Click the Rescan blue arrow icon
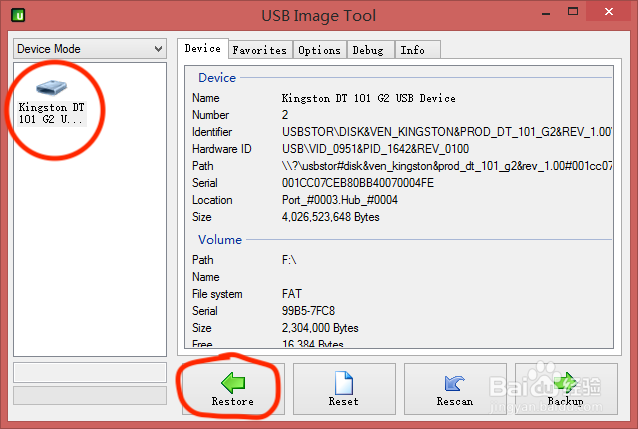The height and width of the screenshot is (429, 638). click(454, 383)
